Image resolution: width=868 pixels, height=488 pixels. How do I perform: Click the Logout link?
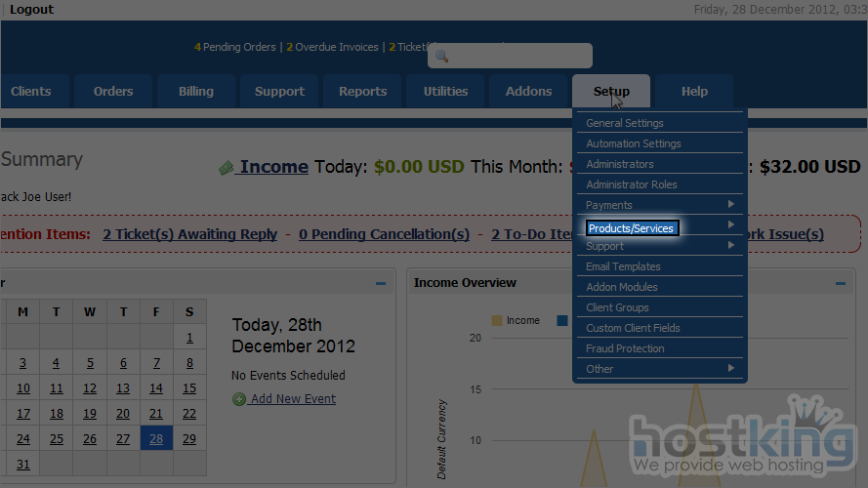point(32,10)
